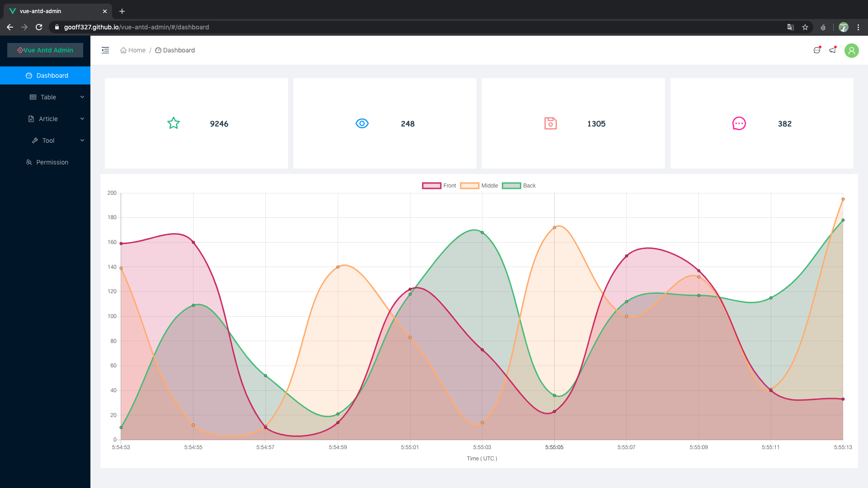868x488 pixels.
Task: Click the blue eye icon in views card
Action: point(362,123)
